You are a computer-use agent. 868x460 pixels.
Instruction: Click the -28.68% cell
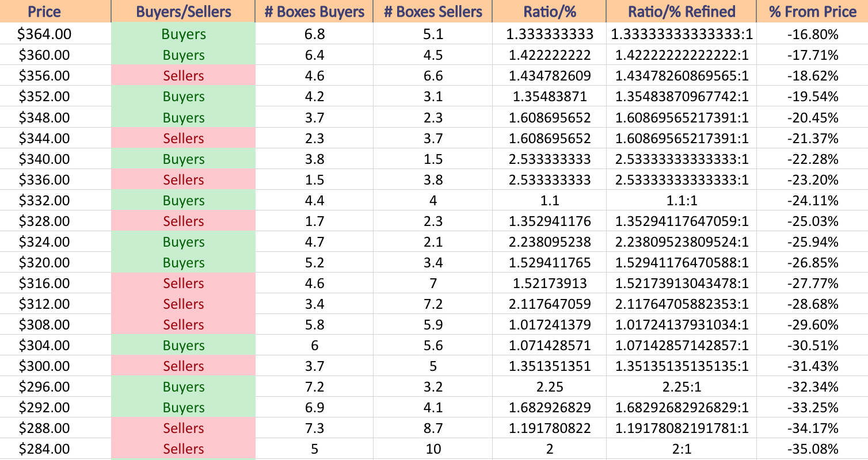(813, 304)
